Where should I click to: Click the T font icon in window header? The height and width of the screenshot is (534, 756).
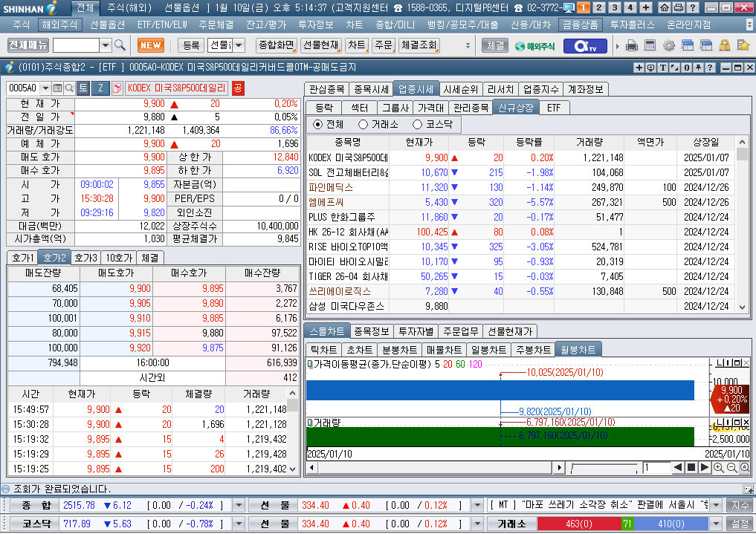(663, 68)
